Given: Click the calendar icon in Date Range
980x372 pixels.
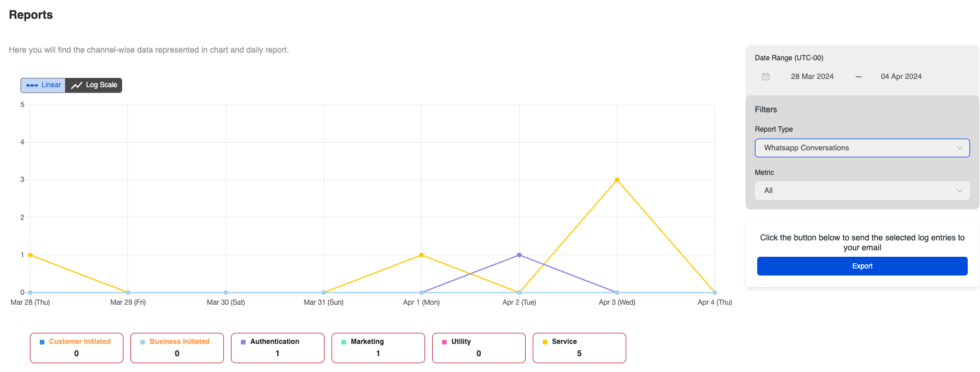Looking at the screenshot, I should (x=765, y=77).
